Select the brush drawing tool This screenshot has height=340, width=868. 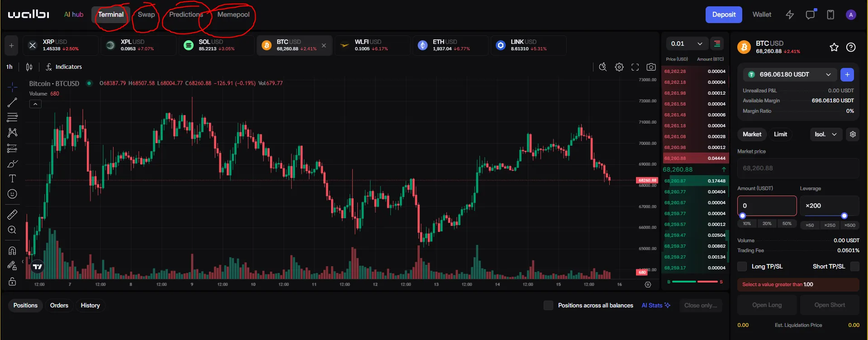12,163
